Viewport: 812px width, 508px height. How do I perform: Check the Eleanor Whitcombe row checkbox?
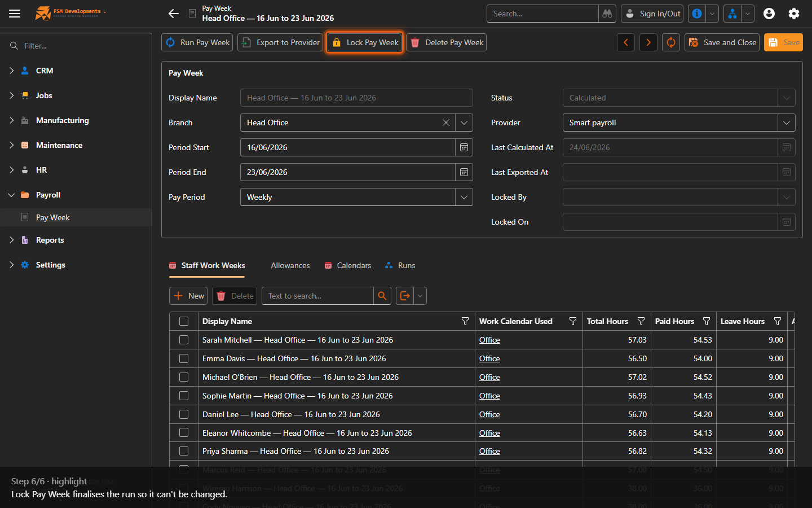pos(184,433)
